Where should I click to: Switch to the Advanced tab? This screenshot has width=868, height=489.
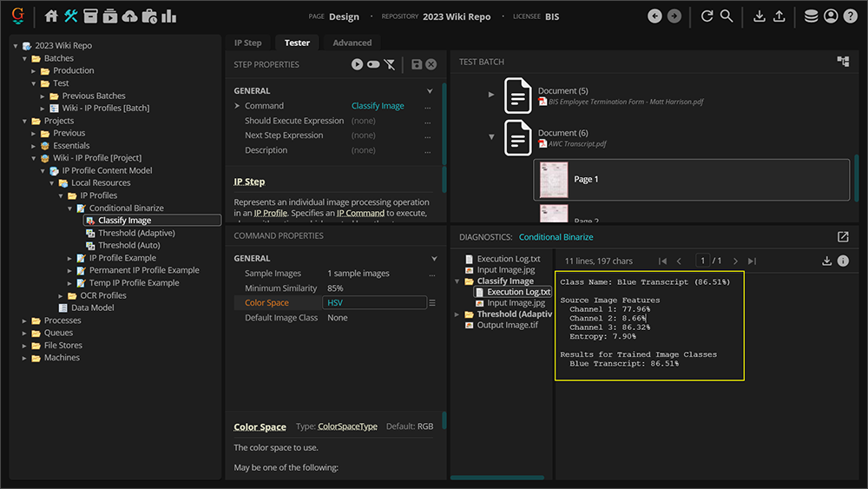coord(352,43)
